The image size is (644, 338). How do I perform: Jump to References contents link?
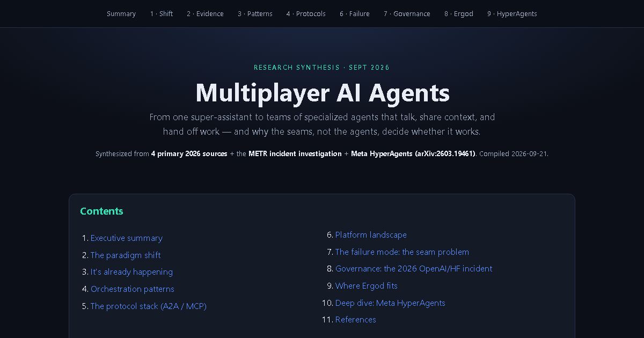pos(356,320)
